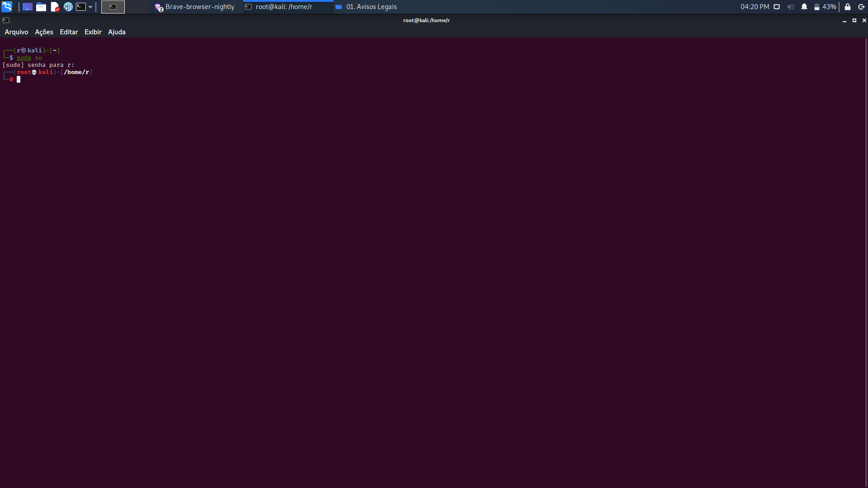Screen dimensions: 868x488
Task: Click the '/home/r' prompt path
Action: click(76, 72)
